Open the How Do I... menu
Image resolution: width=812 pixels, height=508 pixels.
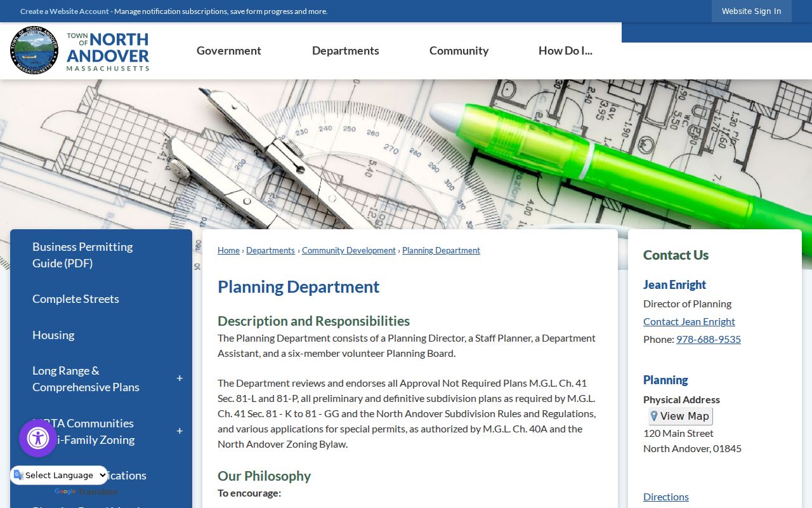[565, 51]
